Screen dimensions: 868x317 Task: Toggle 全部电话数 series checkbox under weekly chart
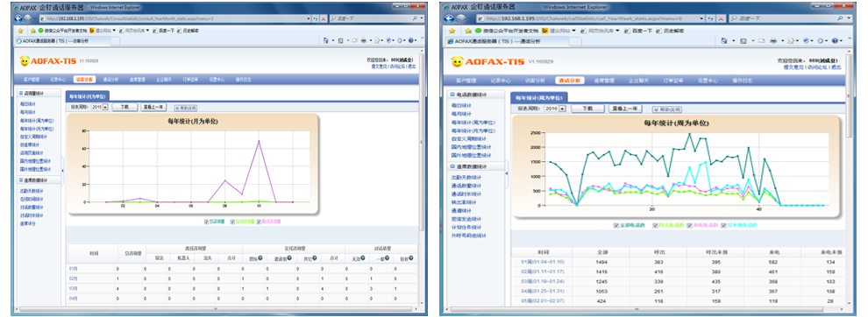tap(616, 225)
